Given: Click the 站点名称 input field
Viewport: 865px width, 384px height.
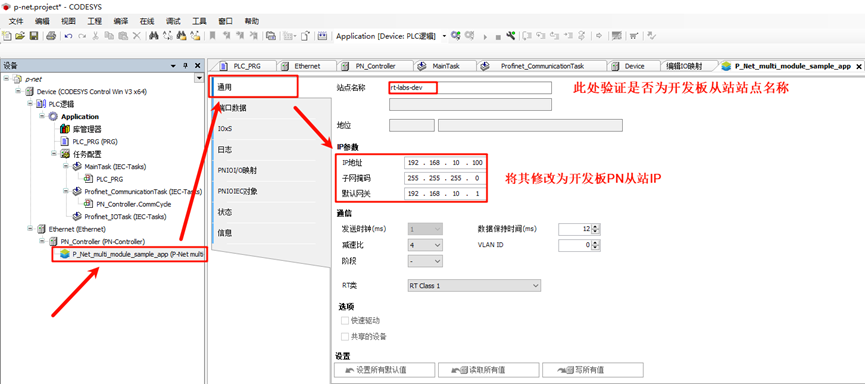Looking at the screenshot, I should 469,88.
